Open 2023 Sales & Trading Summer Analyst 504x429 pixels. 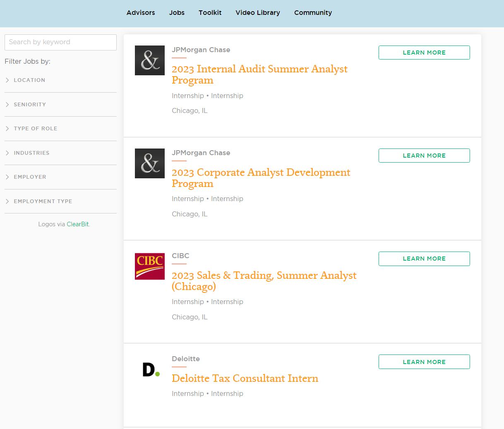[264, 281]
